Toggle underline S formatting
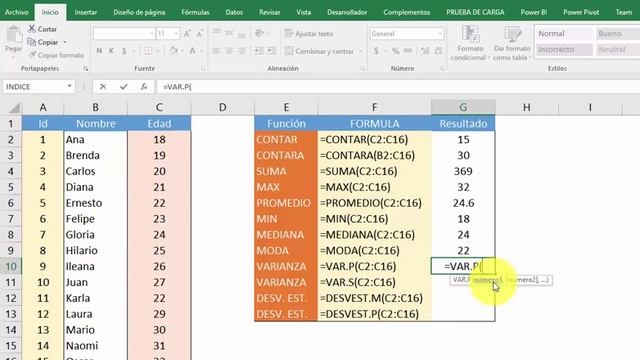Viewport: 640px width, 360px height. (124, 51)
